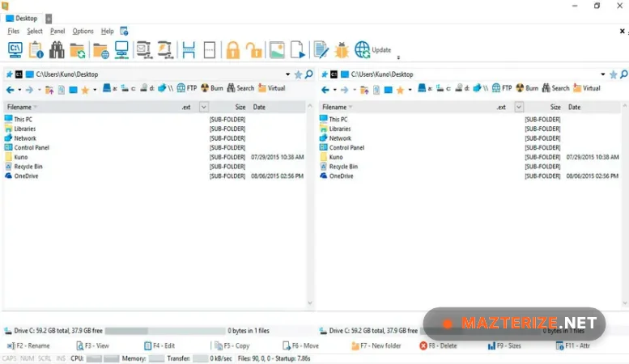Select OneDrive in right panel

(x=341, y=176)
